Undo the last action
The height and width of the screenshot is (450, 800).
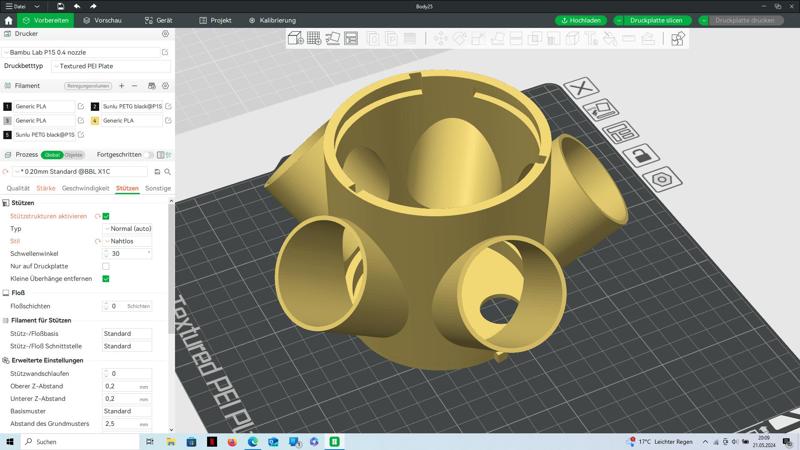[x=77, y=6]
